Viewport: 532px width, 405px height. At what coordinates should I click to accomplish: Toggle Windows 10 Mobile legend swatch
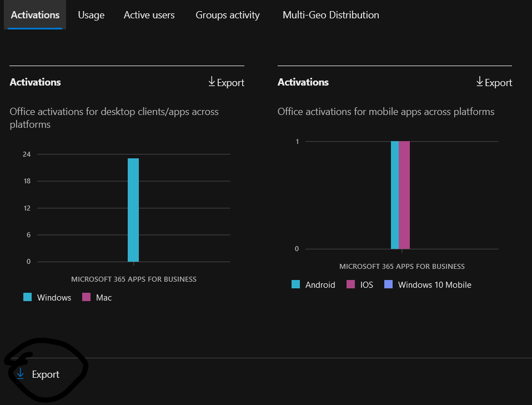[389, 284]
